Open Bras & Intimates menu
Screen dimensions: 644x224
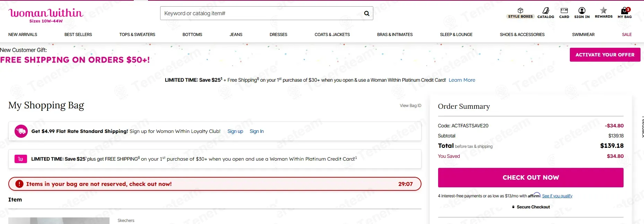click(395, 35)
